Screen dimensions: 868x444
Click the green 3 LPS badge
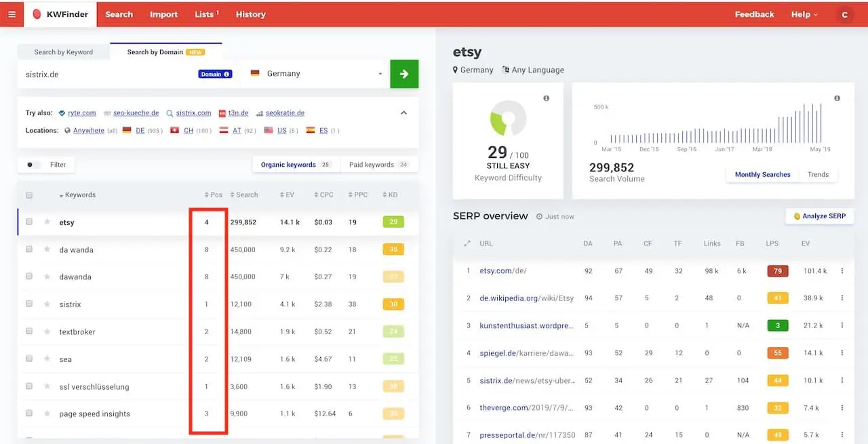click(777, 325)
